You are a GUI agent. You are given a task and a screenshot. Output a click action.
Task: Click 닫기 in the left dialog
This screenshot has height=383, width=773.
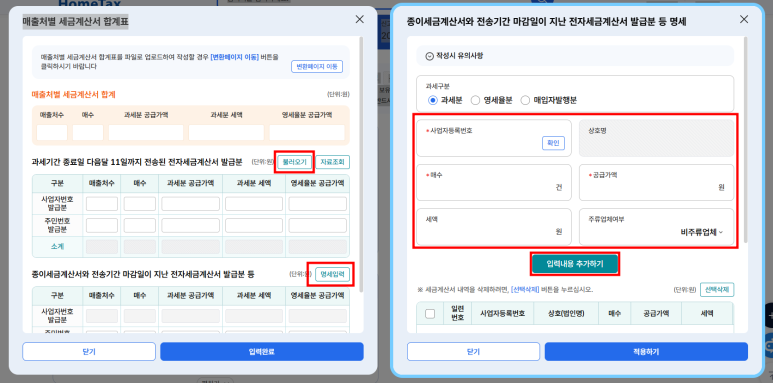[89, 351]
